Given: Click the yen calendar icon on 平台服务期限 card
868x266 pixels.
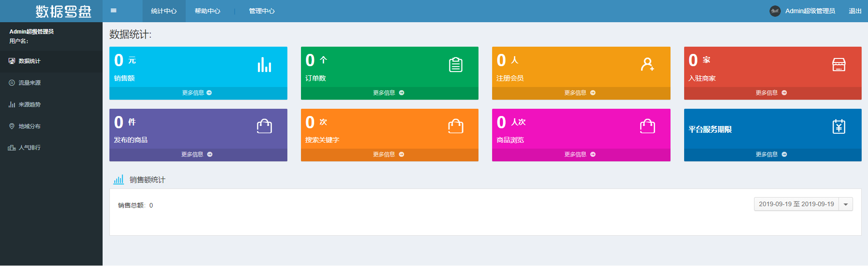Looking at the screenshot, I should (x=839, y=126).
